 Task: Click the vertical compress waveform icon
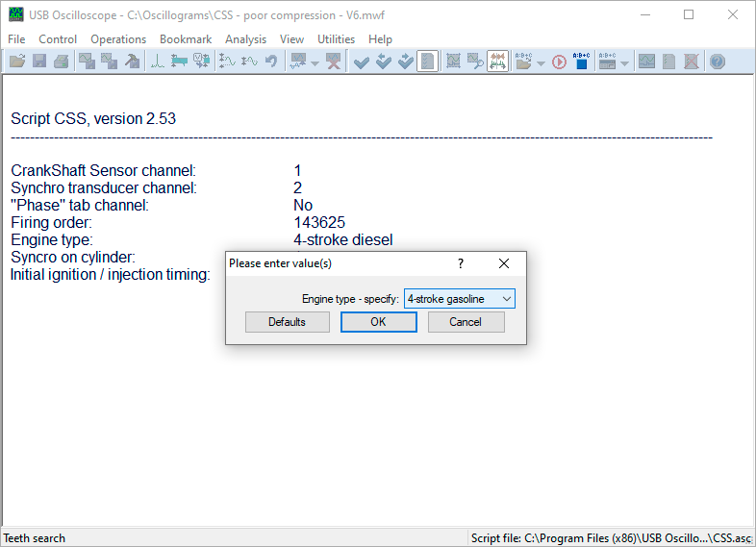click(x=249, y=62)
